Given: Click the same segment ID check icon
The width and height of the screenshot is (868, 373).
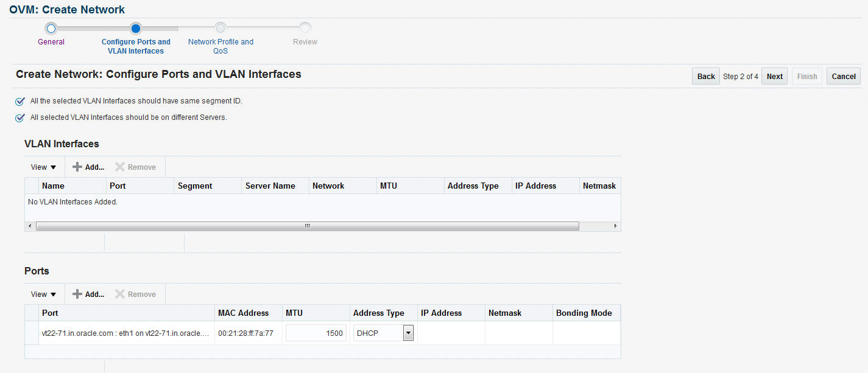Looking at the screenshot, I should coord(20,102).
